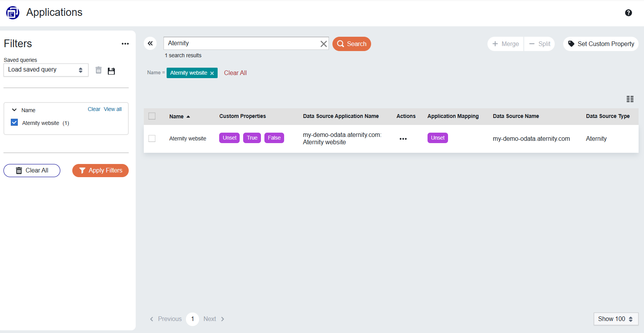Select the Aternity website row checkbox

[152, 138]
